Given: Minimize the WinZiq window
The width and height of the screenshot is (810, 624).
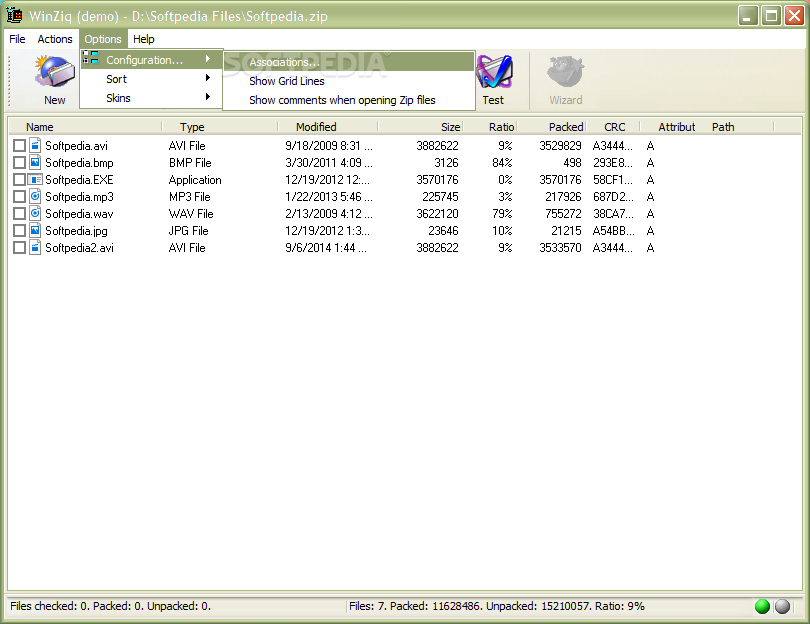Looking at the screenshot, I should pos(747,15).
